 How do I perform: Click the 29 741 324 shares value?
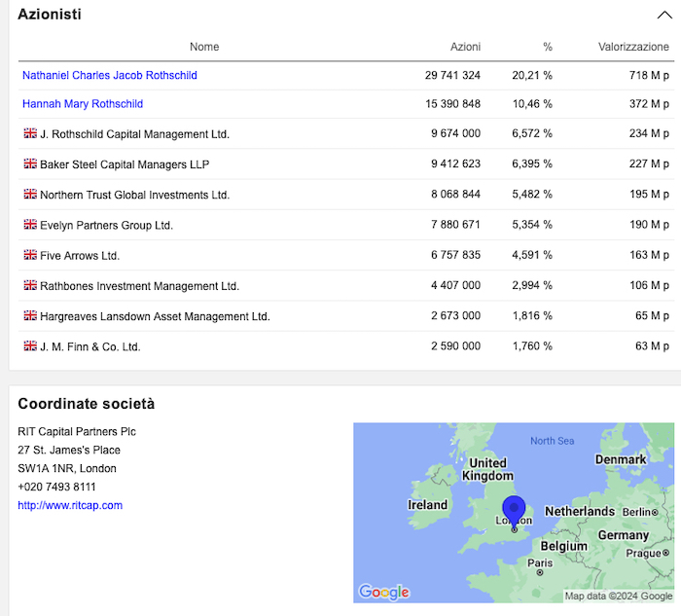(452, 75)
